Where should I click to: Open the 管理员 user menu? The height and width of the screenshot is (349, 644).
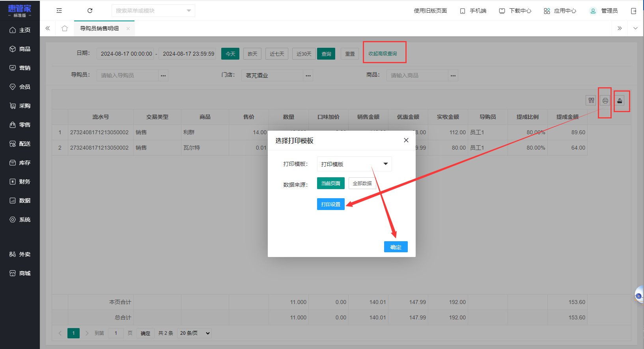pyautogui.click(x=604, y=11)
